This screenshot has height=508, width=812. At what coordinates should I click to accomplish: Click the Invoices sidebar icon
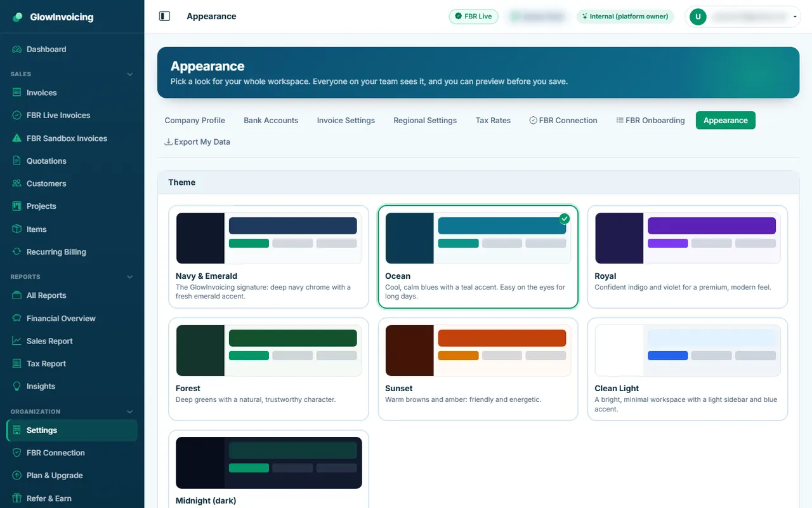[x=17, y=93]
